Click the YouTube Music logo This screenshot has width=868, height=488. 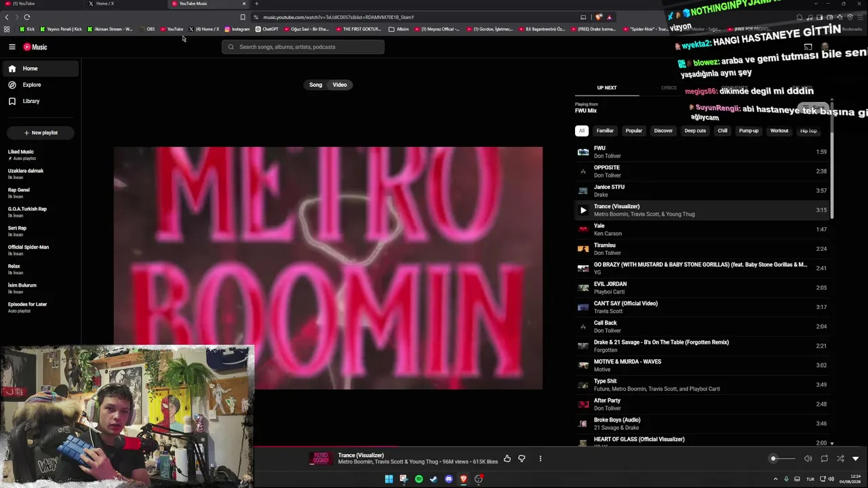click(35, 47)
